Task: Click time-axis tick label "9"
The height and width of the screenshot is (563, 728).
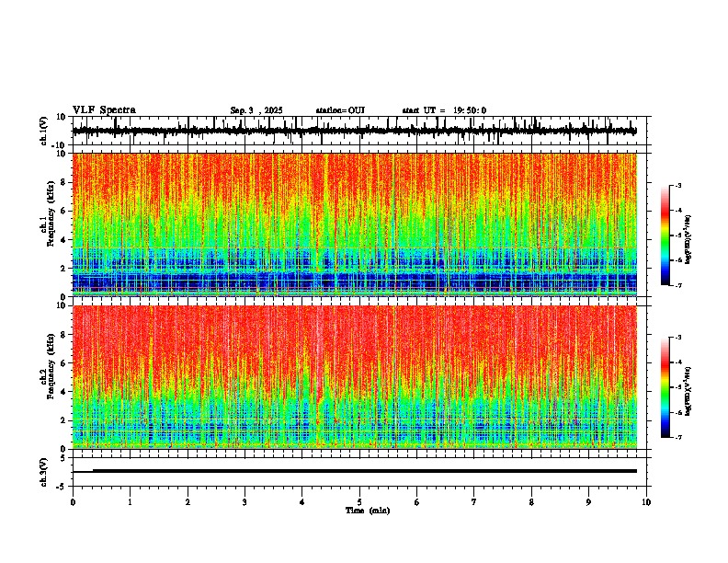Action: pos(588,502)
